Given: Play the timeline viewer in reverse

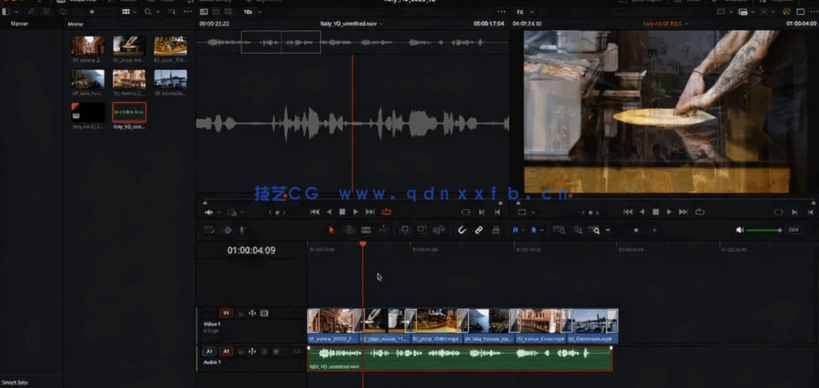Looking at the screenshot, I should [x=642, y=211].
